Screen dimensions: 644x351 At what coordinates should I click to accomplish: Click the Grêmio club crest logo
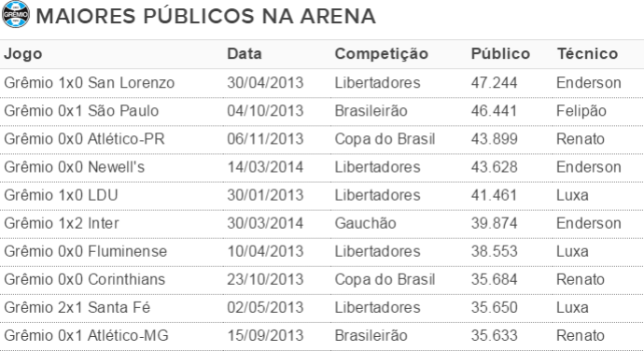click(16, 14)
